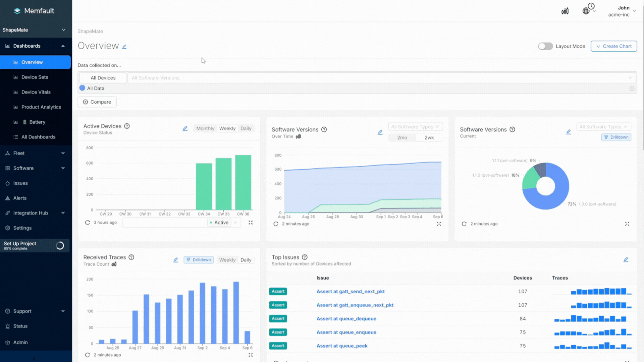
Task: Select 2mo range for Software Versions
Action: tap(402, 138)
